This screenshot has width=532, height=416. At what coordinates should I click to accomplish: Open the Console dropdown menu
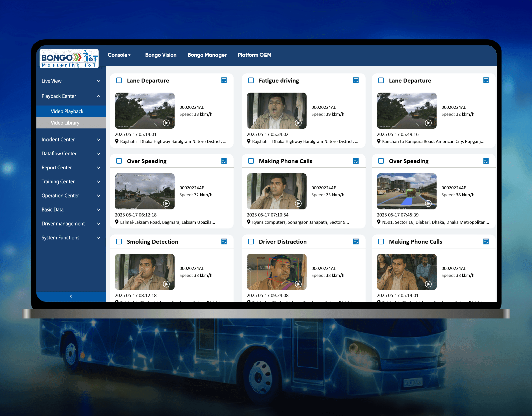(119, 55)
